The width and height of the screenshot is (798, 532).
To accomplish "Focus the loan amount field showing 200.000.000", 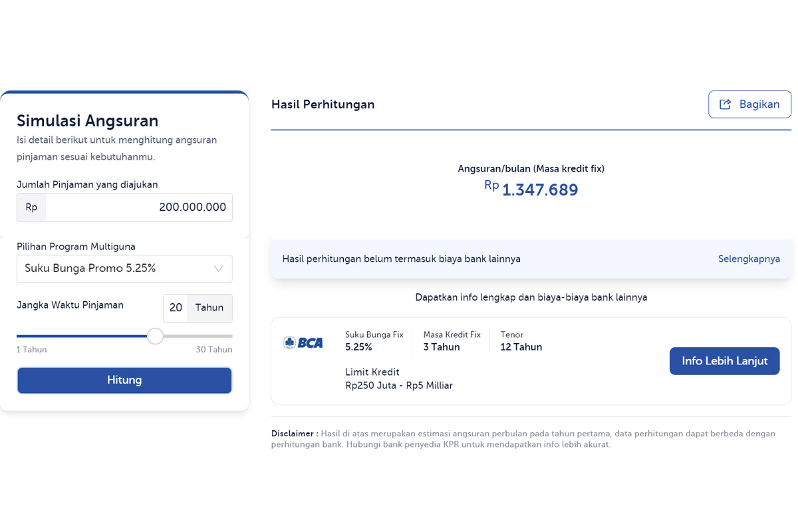I will tap(140, 207).
